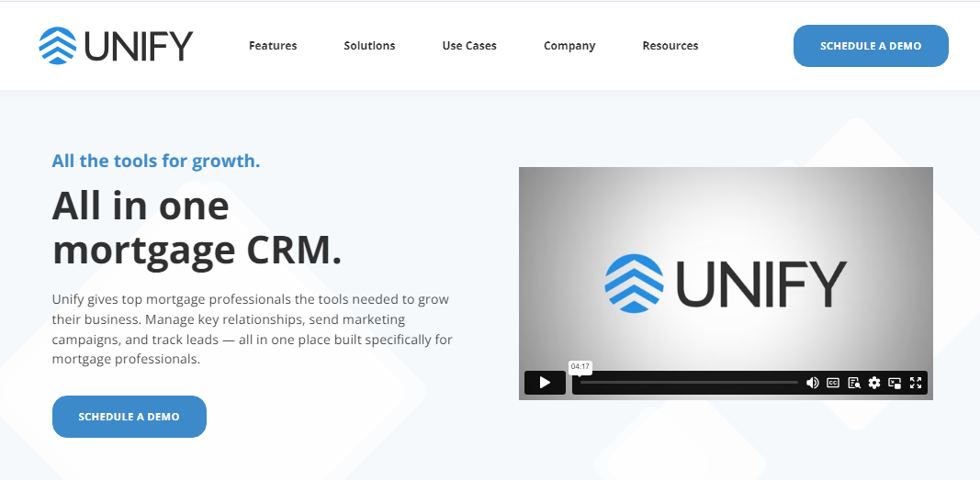Click the paragraph beginning 'Unify gives top mortgage'
980x480 pixels.
(x=252, y=329)
